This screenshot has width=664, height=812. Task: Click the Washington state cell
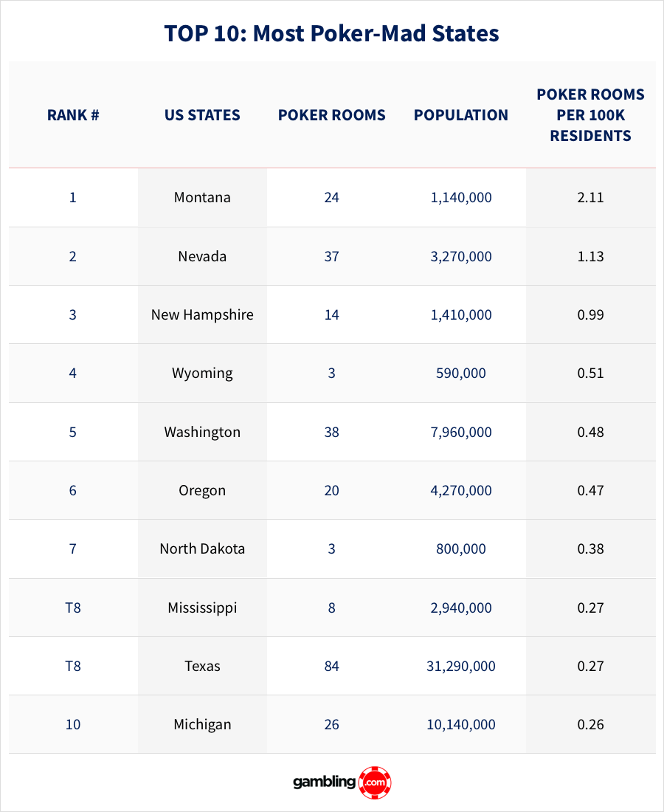pyautogui.click(x=202, y=432)
